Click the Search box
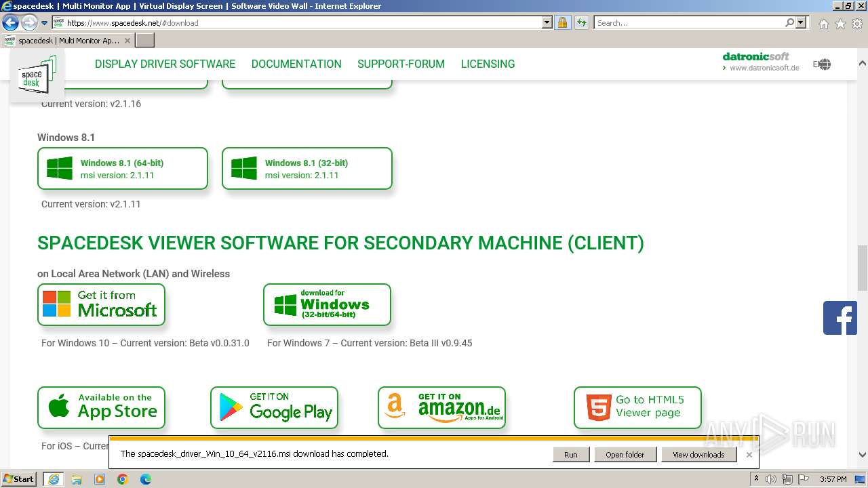868x488 pixels. click(x=689, y=22)
